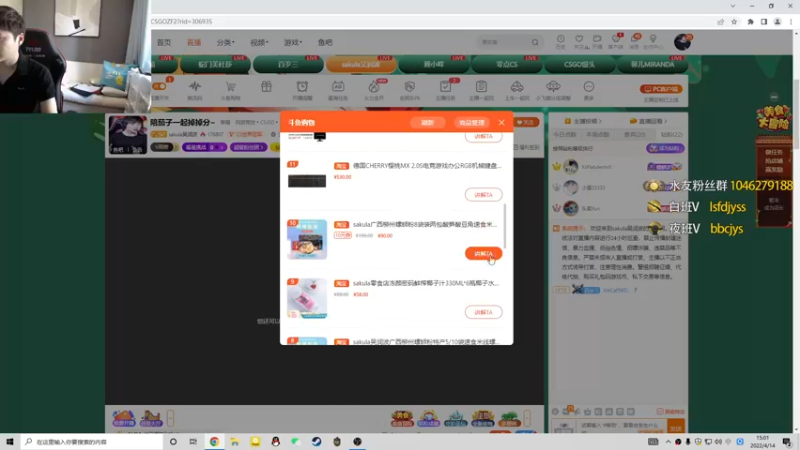Open thumbnail of item 10 snack product
800x450 pixels.
point(307,239)
